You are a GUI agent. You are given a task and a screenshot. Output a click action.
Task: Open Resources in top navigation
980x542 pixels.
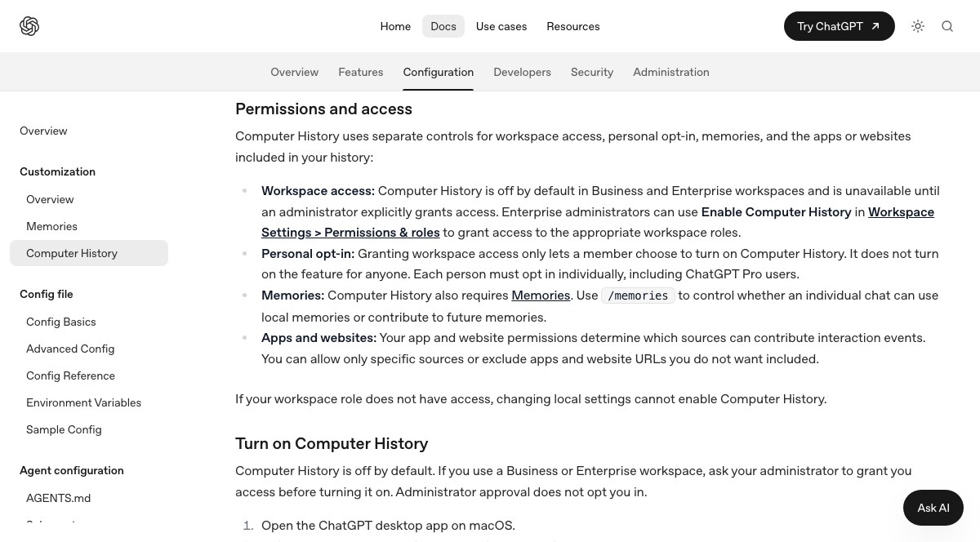click(573, 26)
